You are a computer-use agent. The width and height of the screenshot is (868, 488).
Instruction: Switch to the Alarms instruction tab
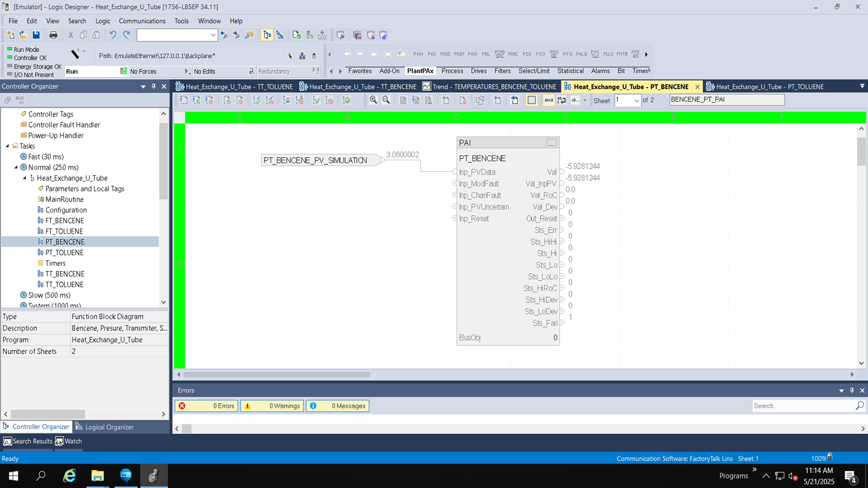[x=600, y=71]
